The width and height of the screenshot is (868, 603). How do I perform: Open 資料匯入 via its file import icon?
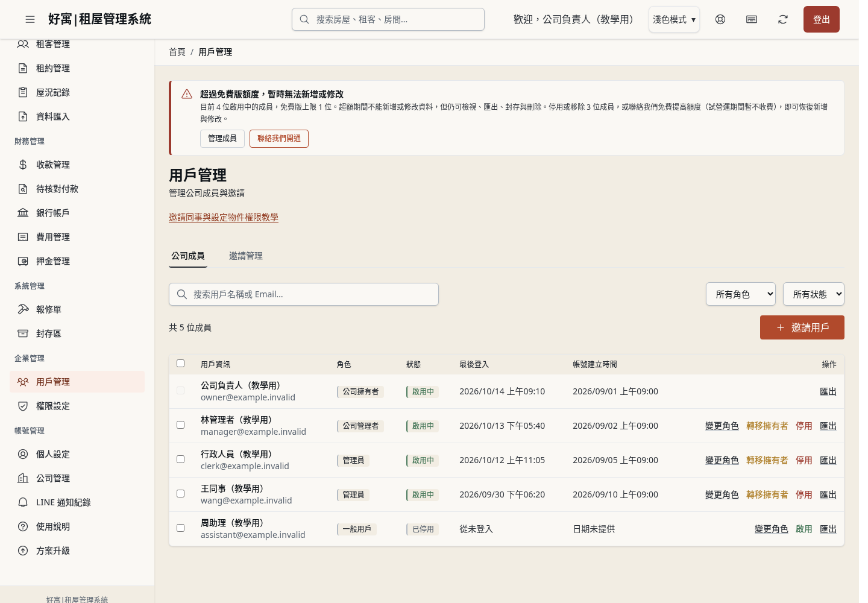tap(23, 116)
